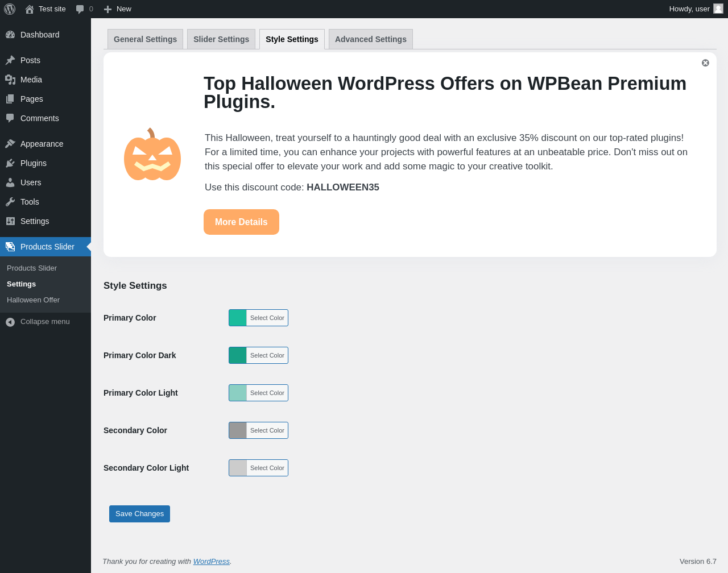
Task: Click the Secondary Color Light swatch
Action: point(238,468)
